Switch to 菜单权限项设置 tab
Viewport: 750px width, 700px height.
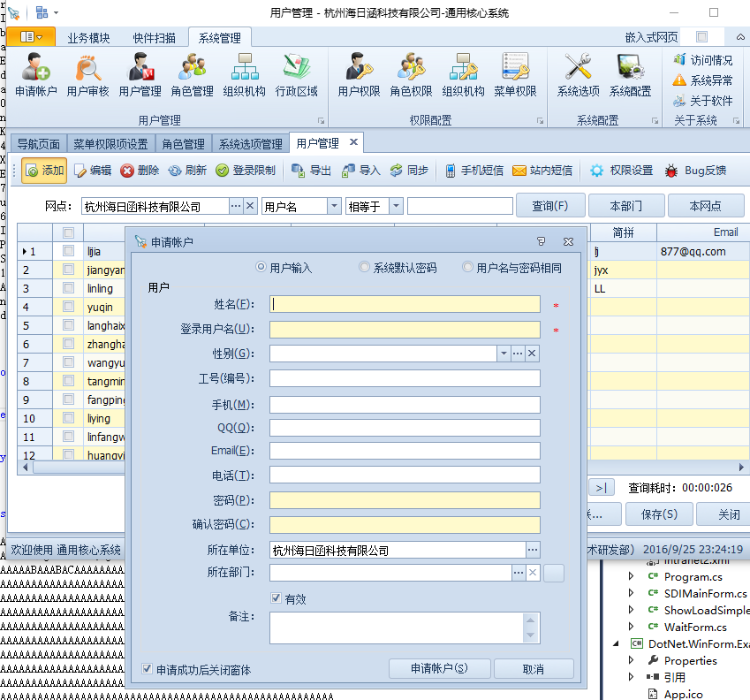pyautogui.click(x=111, y=144)
